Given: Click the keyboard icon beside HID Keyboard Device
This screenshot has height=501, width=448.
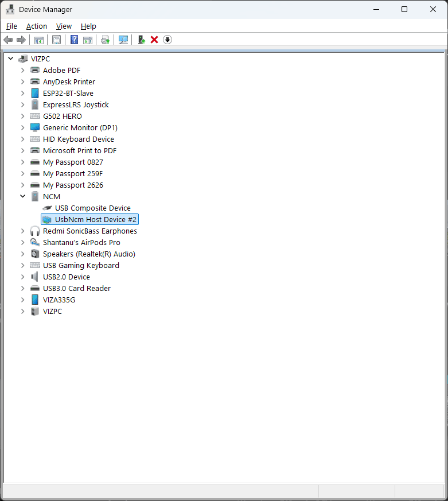Looking at the screenshot, I should tap(35, 139).
